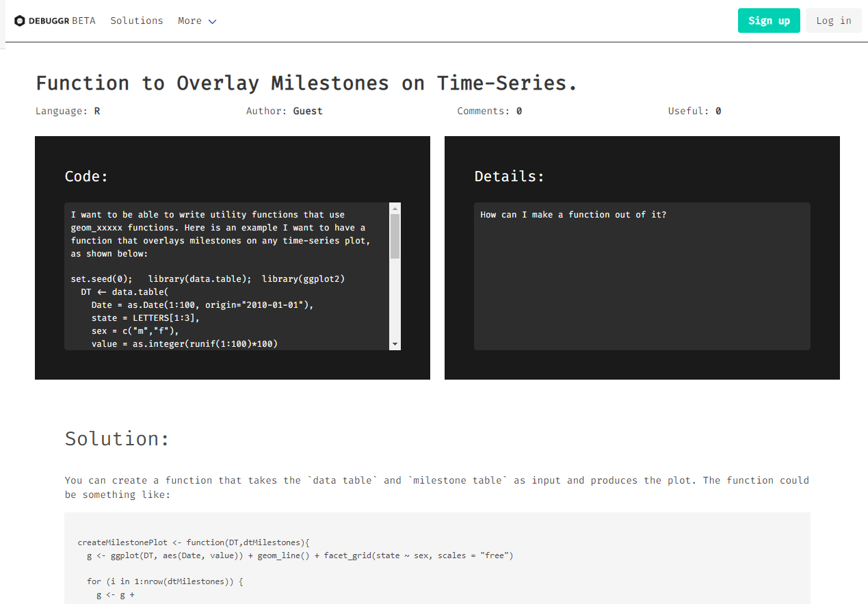The width and height of the screenshot is (868, 604).
Task: Click the Comments: 0 counter
Action: 489,110
